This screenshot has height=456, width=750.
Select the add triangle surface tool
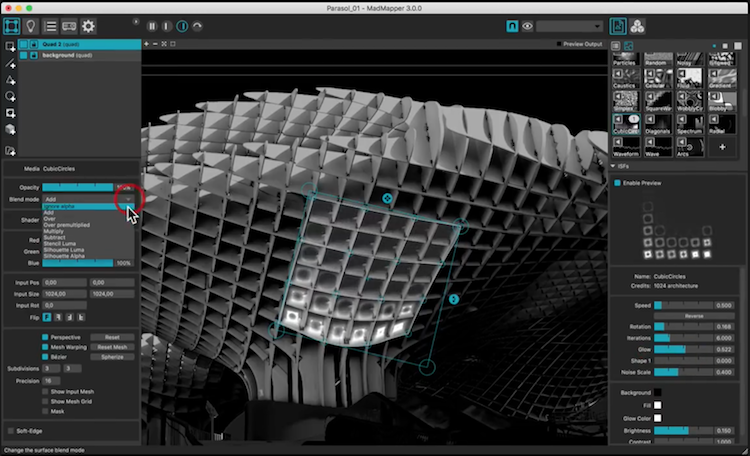coord(10,79)
